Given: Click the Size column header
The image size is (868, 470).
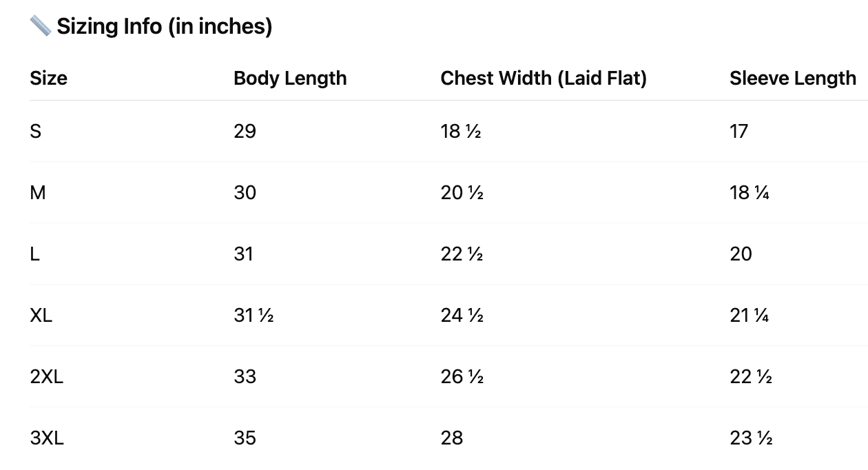Looking at the screenshot, I should pos(48,79).
